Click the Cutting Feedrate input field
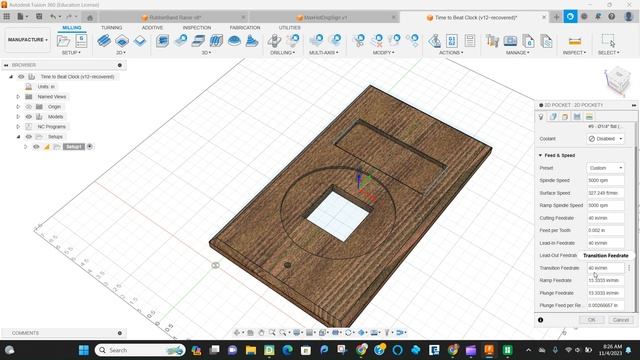The width and height of the screenshot is (640, 360). (x=605, y=218)
